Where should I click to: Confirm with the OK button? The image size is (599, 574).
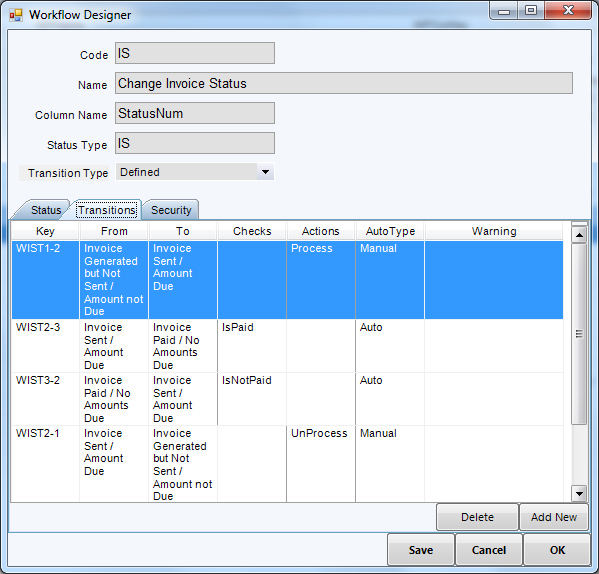pyautogui.click(x=557, y=550)
